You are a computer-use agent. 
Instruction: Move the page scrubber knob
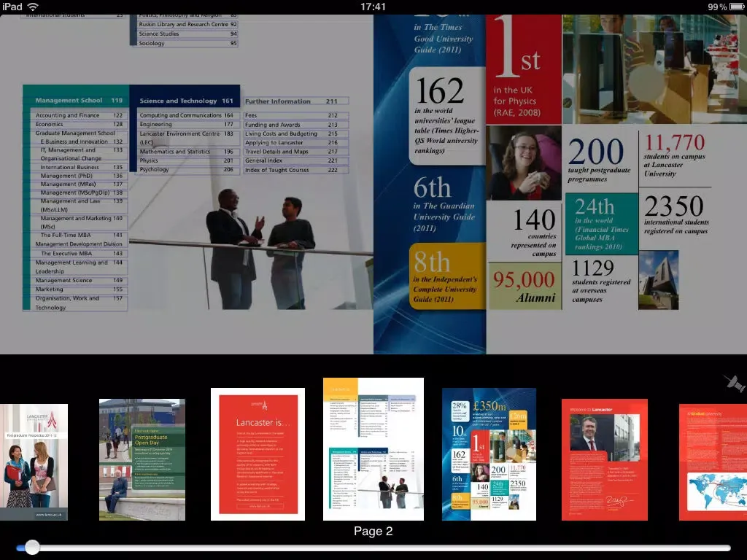pyautogui.click(x=32, y=547)
